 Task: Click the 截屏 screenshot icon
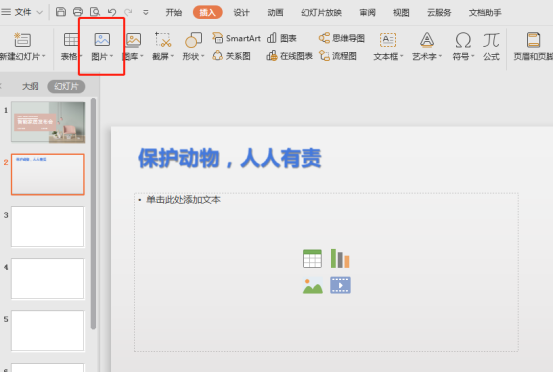tap(163, 40)
